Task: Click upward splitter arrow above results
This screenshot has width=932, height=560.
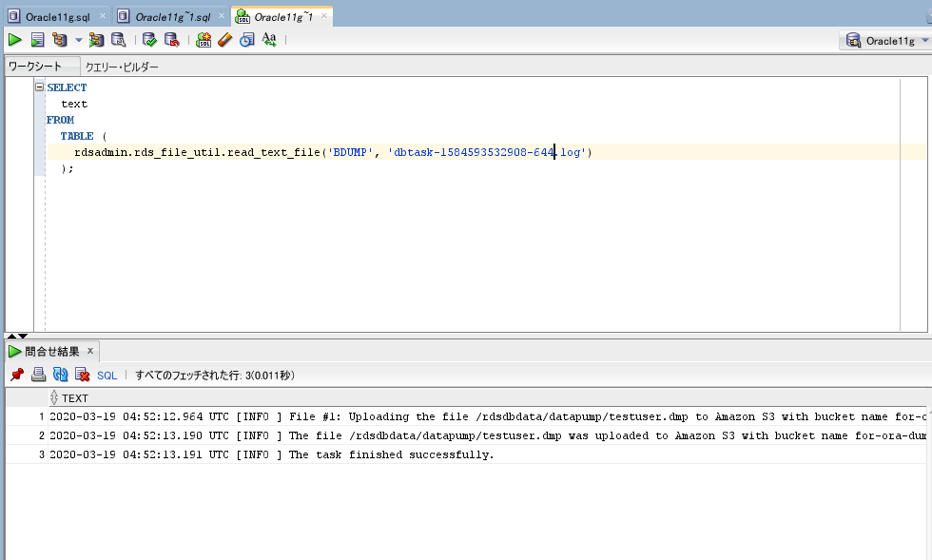Action: [x=11, y=336]
